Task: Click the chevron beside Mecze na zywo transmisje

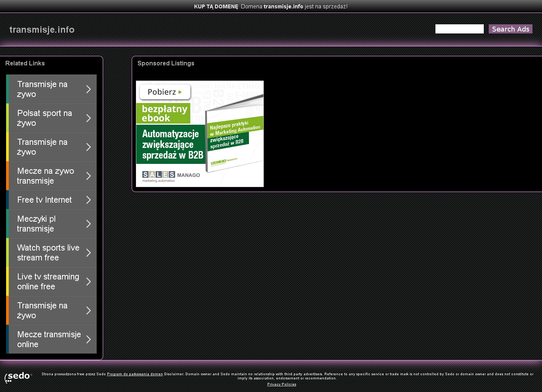Action: (88, 176)
